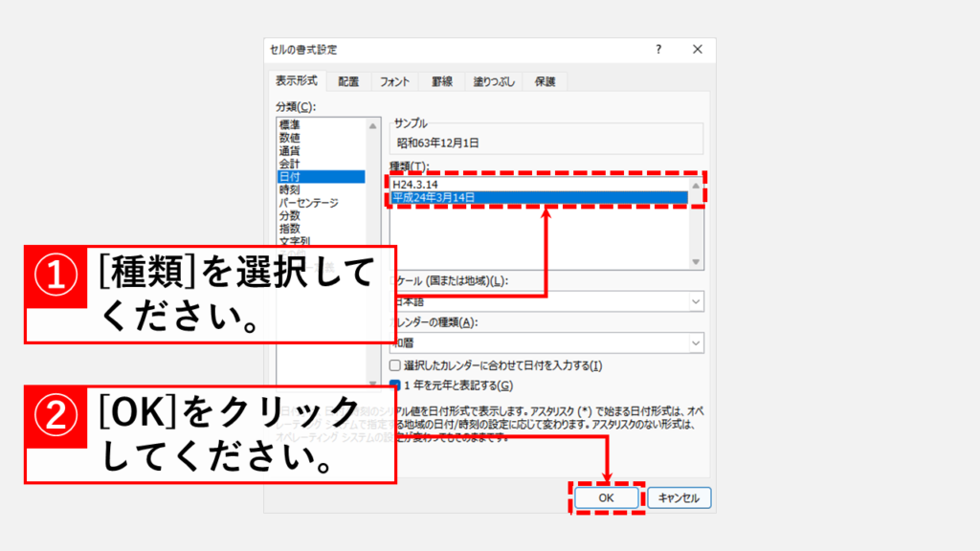Go to the 罫線 tab

coord(441,81)
